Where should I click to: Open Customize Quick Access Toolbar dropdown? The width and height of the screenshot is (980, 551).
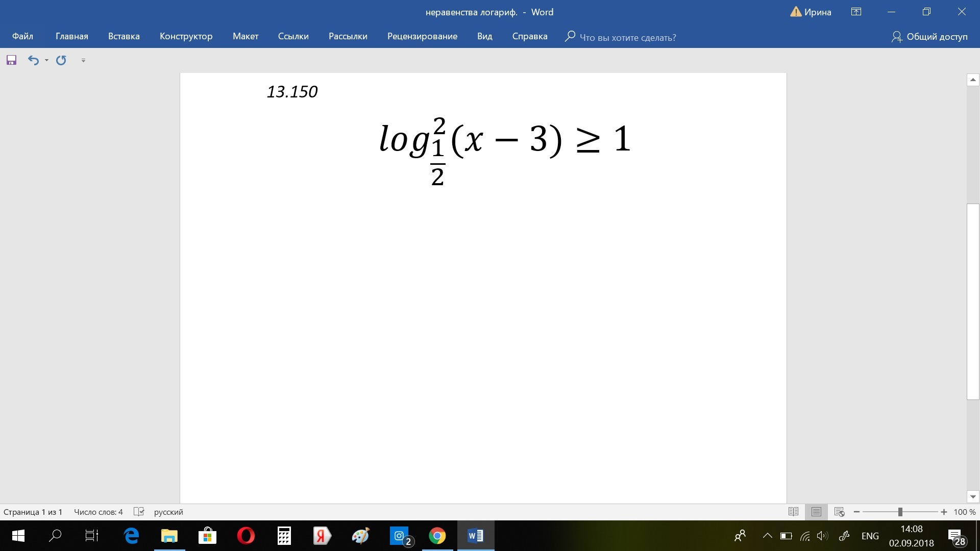click(83, 60)
